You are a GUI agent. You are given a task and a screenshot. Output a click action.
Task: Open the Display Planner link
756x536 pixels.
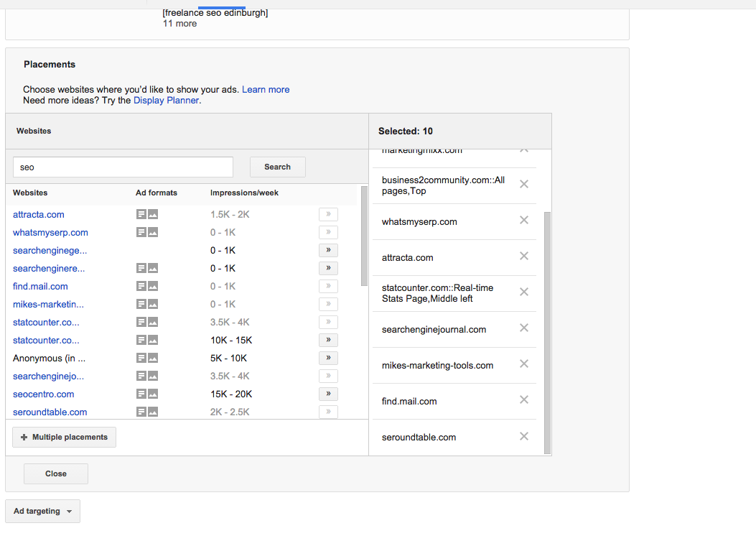pyautogui.click(x=166, y=101)
